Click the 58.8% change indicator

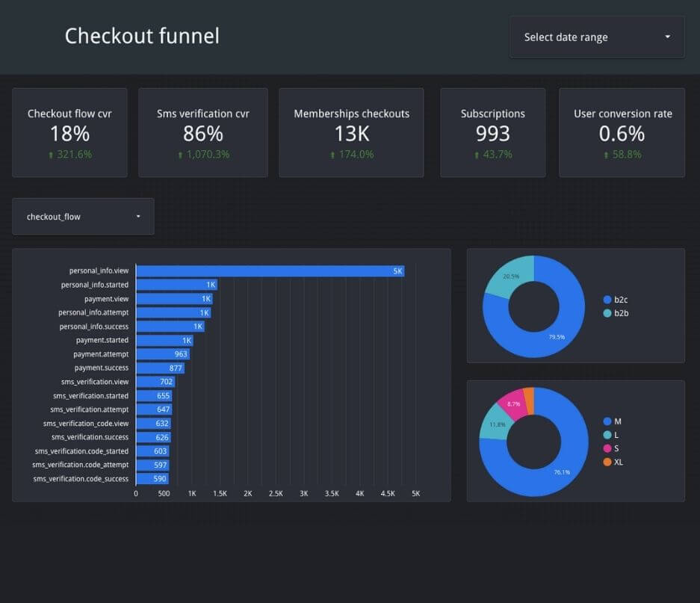[622, 155]
